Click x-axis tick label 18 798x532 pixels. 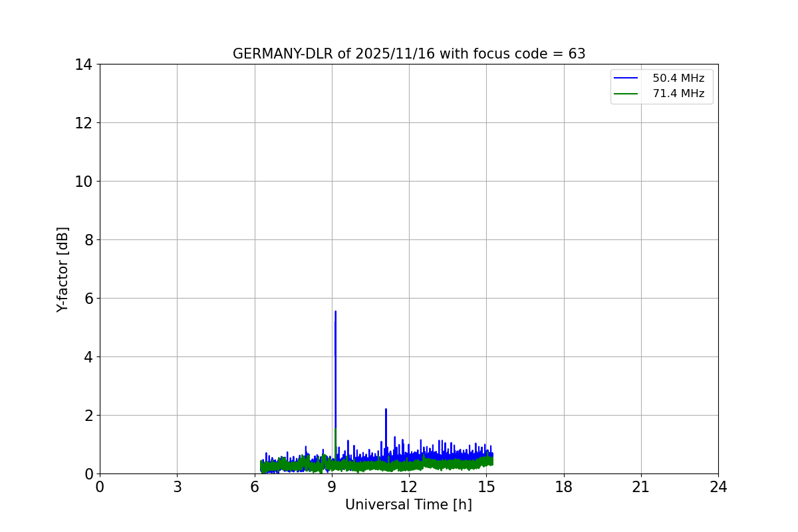[x=564, y=487]
